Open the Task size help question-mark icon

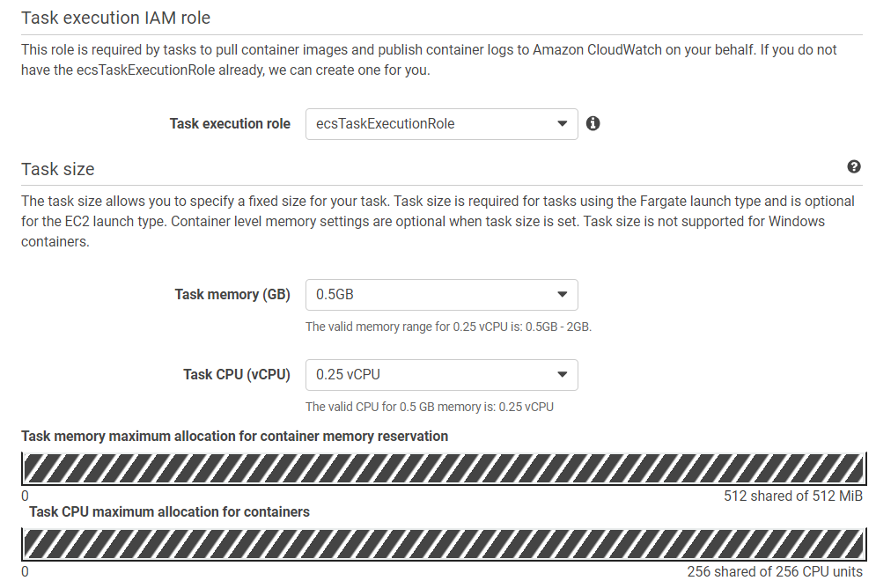pyautogui.click(x=853, y=166)
